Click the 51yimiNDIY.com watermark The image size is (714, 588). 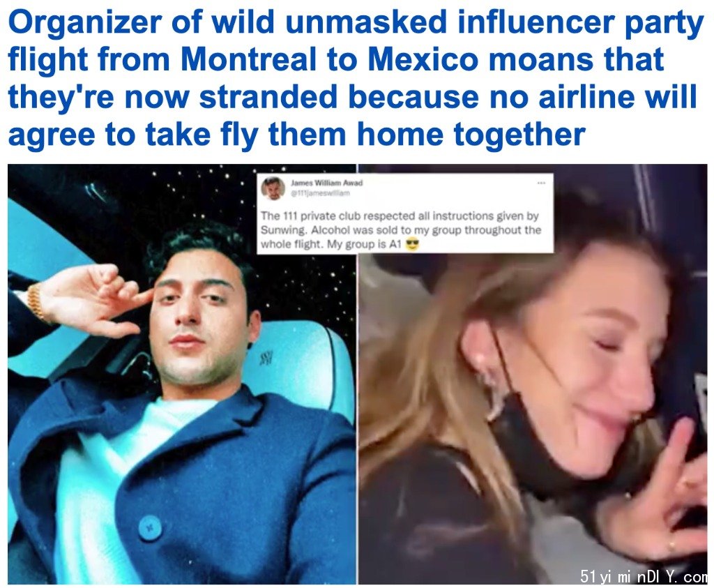click(644, 577)
